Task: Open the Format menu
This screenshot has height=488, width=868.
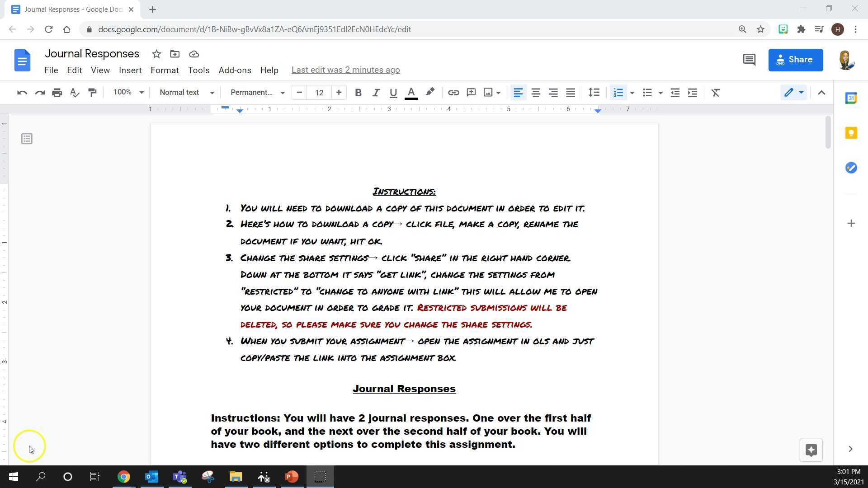Action: (x=165, y=70)
